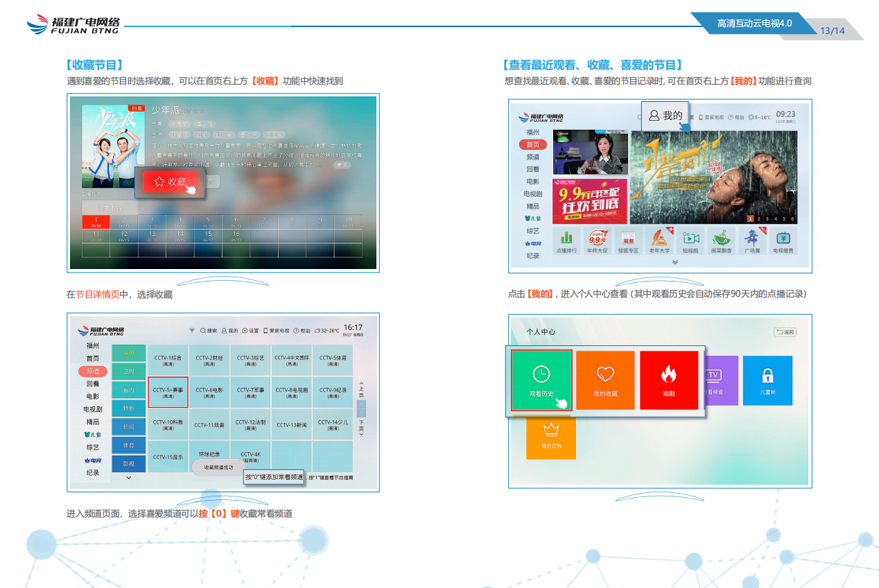Click the 返回 back button in 个人中心

(785, 332)
